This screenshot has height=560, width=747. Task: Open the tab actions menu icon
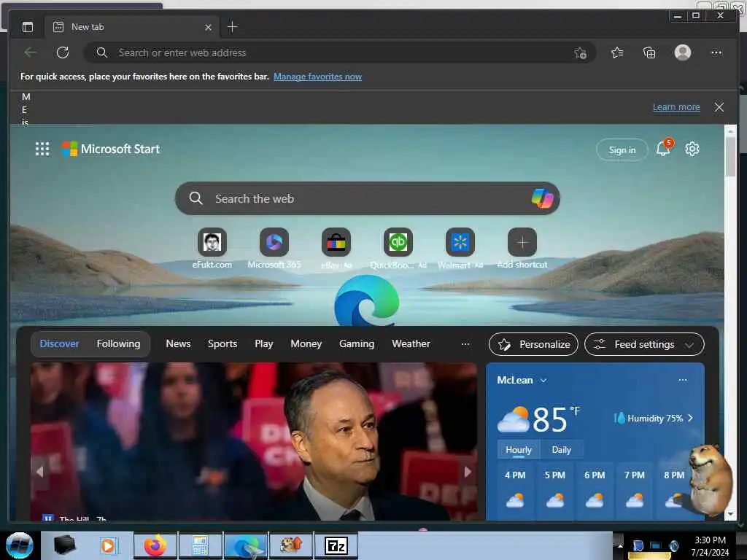tap(28, 27)
